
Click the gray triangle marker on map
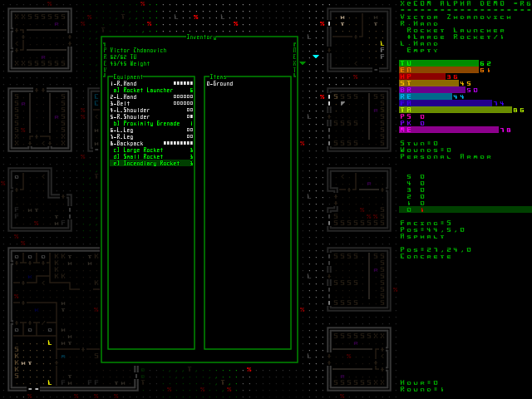(342, 103)
